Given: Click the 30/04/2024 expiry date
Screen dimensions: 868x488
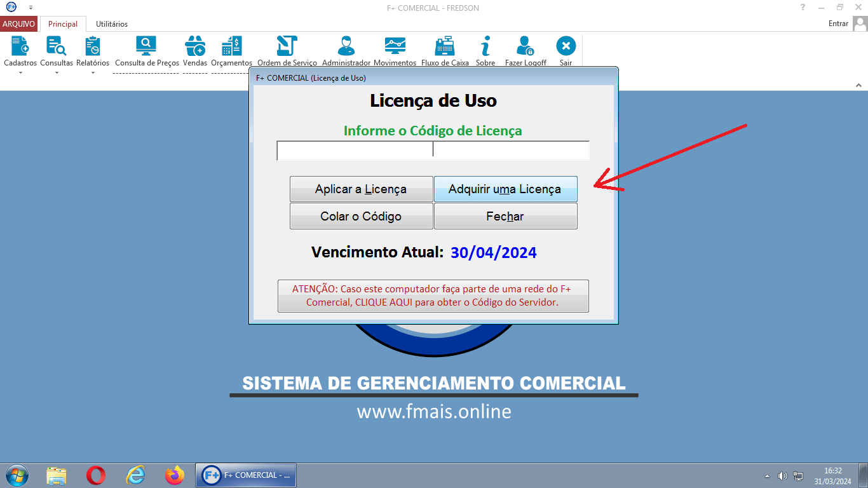Looking at the screenshot, I should [494, 252].
